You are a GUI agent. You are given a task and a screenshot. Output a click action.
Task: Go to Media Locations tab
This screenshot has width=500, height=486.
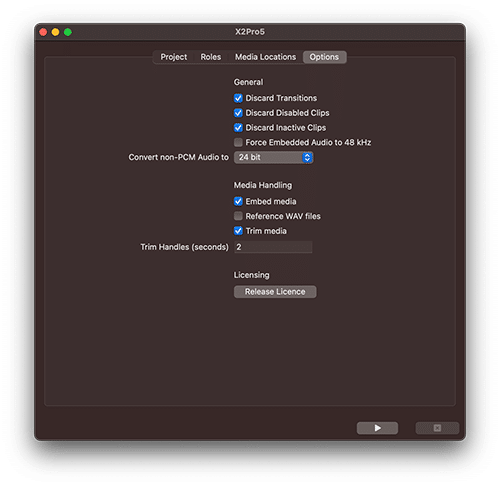pos(265,57)
